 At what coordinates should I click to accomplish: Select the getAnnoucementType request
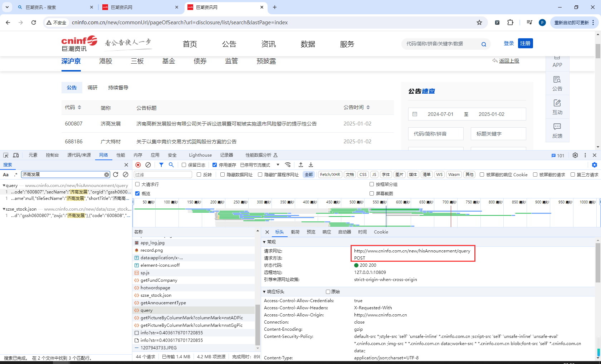[163, 303]
